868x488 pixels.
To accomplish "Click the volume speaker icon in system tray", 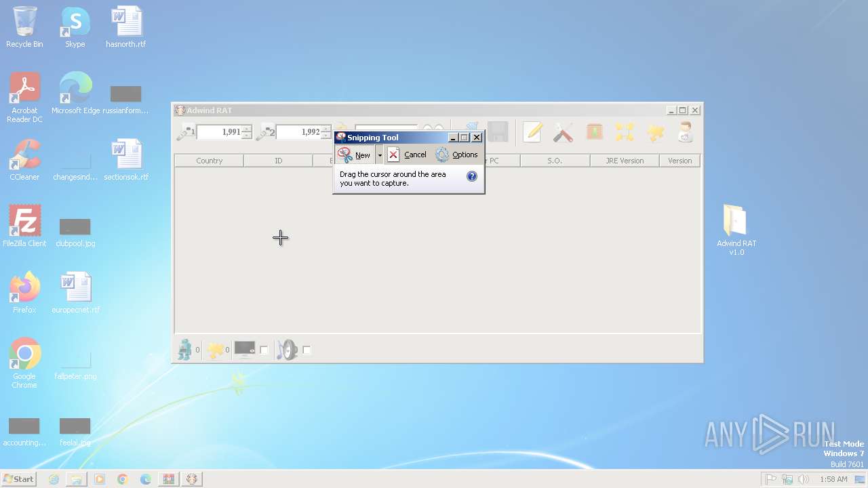I will (804, 479).
